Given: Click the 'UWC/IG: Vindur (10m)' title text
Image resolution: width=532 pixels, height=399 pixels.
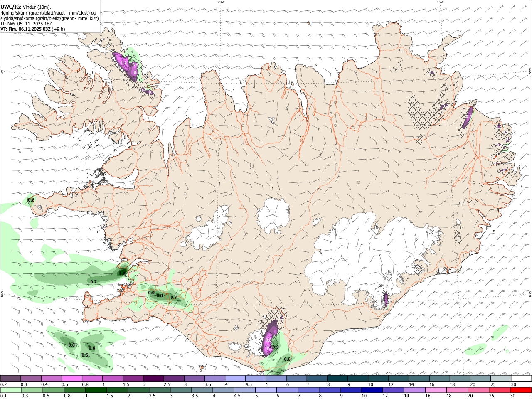Looking at the screenshot, I should coord(26,7).
